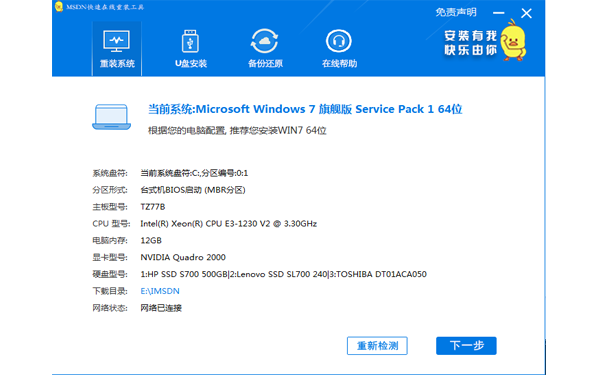Click the current system Windows 7 title

305,109
